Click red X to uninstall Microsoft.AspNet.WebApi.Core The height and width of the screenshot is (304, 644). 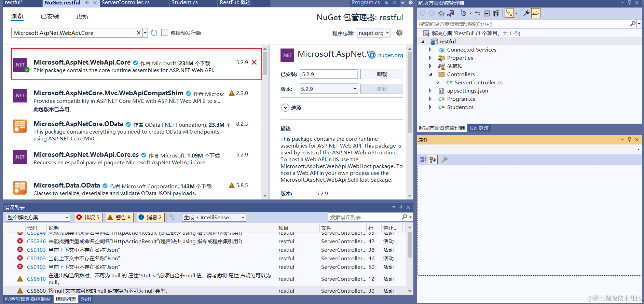click(x=254, y=62)
